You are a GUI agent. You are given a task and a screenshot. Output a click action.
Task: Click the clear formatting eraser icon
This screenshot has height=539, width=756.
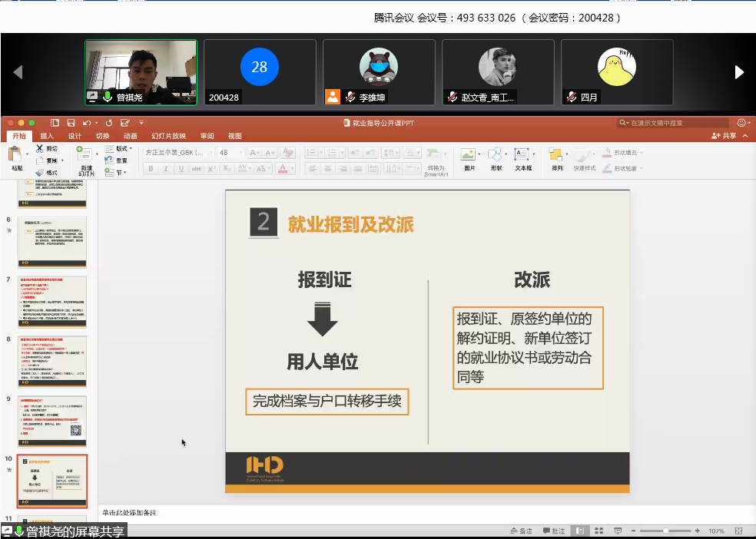coord(288,153)
